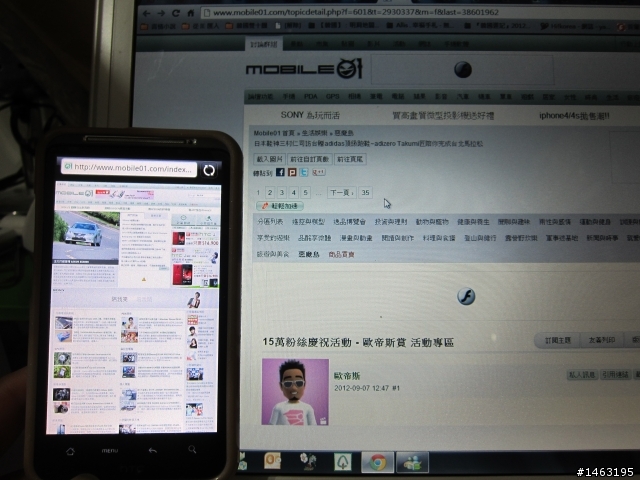640x480 pixels.
Task: Share this topic to Facebook
Action: (x=280, y=172)
